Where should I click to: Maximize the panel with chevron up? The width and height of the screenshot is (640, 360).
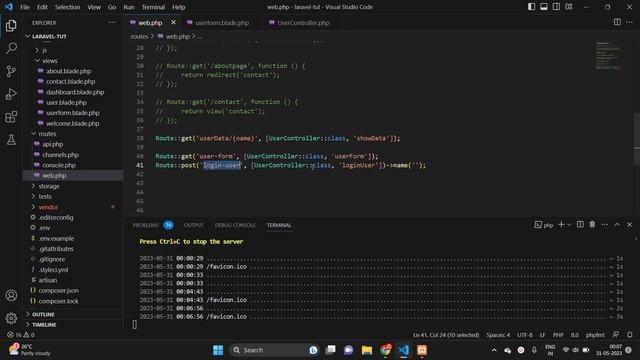pos(617,224)
